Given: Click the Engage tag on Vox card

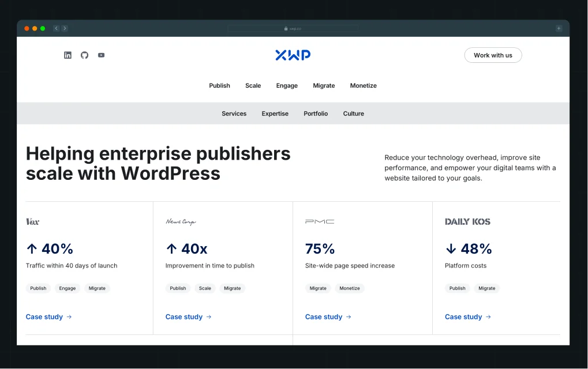Looking at the screenshot, I should click(68, 288).
